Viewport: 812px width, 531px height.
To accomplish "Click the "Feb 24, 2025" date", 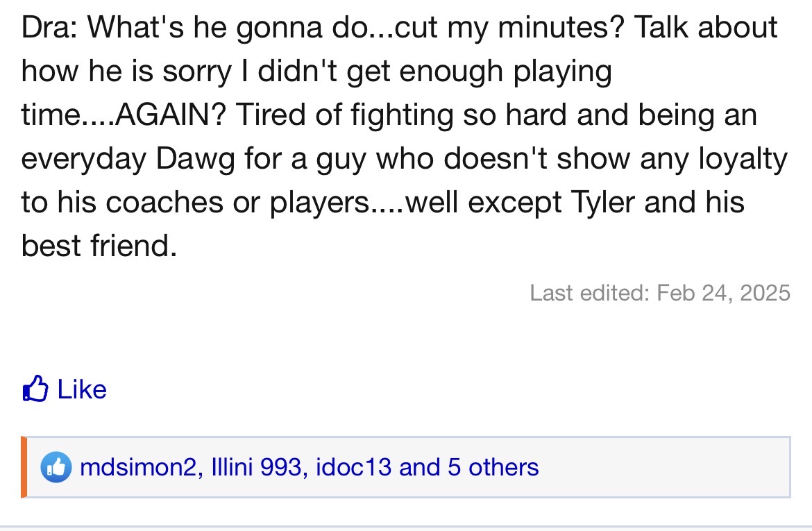I will (x=722, y=292).
